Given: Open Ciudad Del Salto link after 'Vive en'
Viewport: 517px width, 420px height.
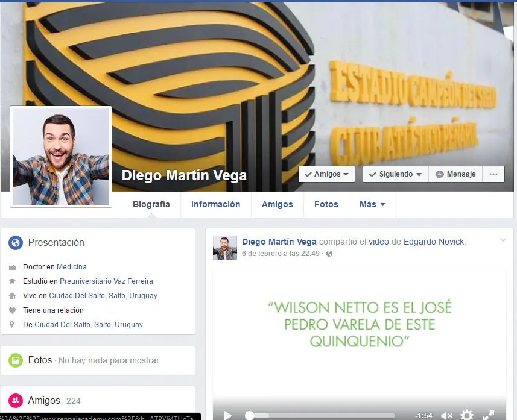Looking at the screenshot, I should pos(103,296).
